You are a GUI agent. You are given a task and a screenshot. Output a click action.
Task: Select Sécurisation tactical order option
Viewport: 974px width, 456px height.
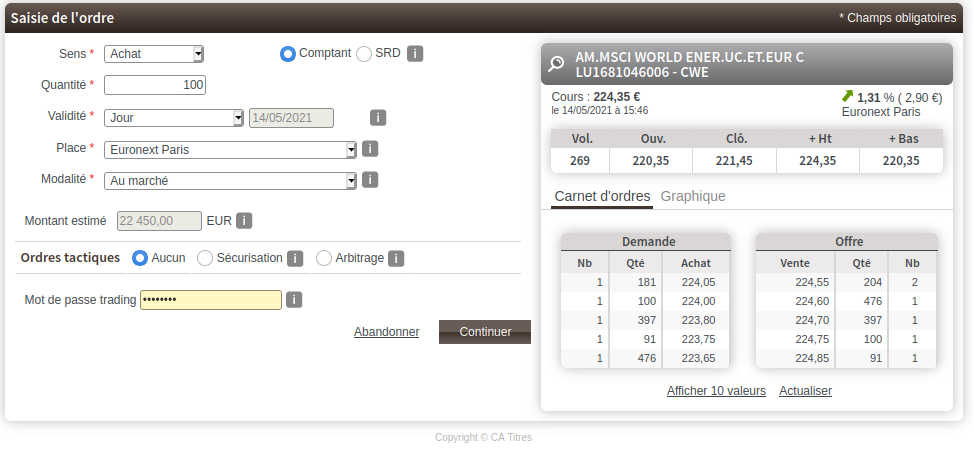click(x=205, y=258)
